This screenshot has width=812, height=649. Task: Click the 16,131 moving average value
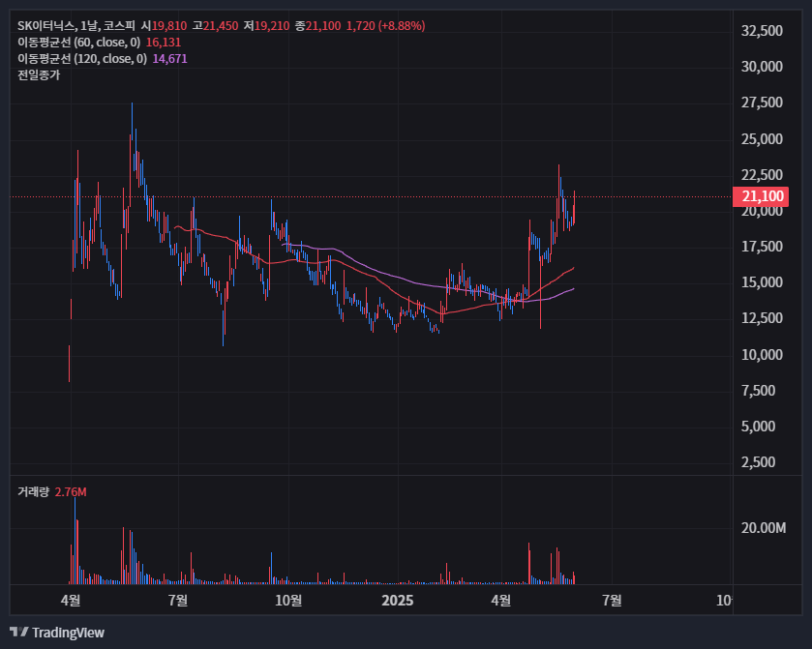point(164,43)
